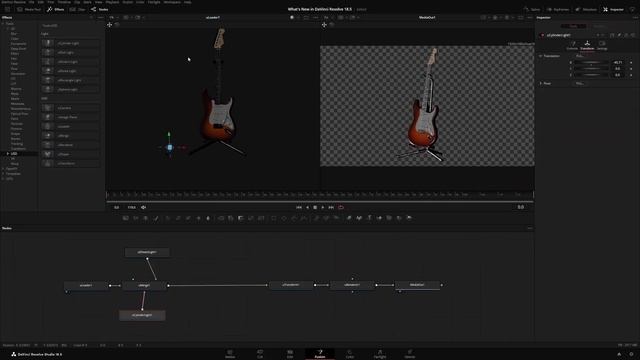Click the Z translation slider
The image size is (640, 360).
(591, 75)
